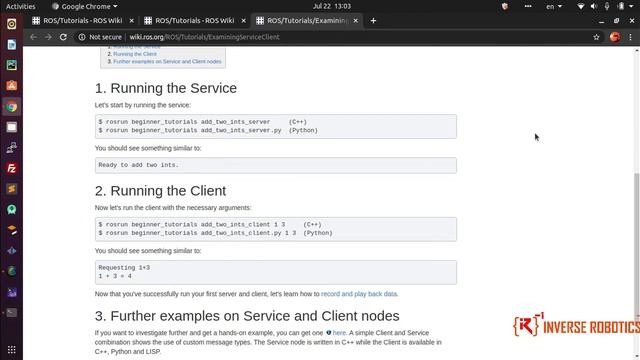Open Rhythmbox from the dock
Viewport: 640px width, 360px height.
11,24
